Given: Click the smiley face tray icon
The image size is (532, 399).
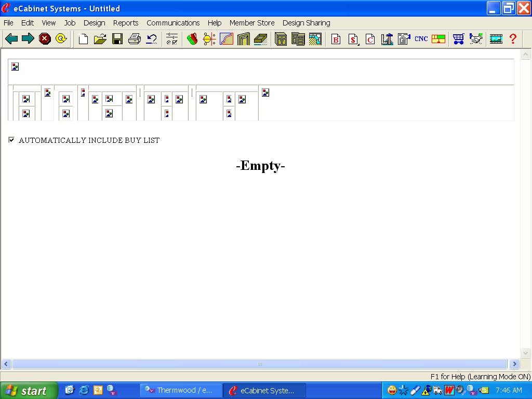Looking at the screenshot, I should point(392,390).
